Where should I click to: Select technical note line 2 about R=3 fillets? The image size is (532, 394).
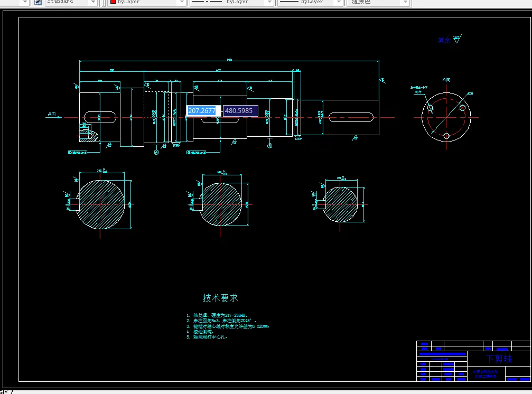pyautogui.click(x=221, y=321)
